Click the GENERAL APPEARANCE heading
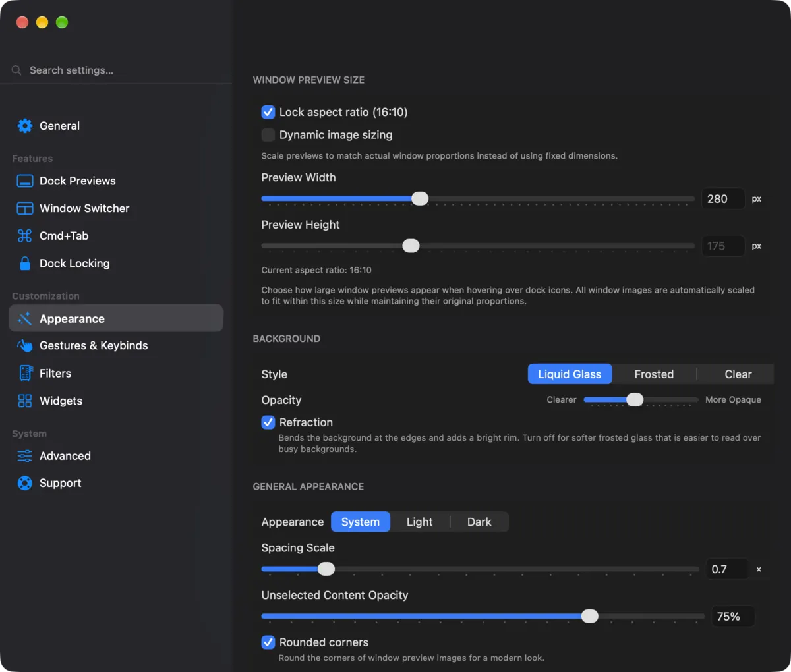 click(308, 487)
